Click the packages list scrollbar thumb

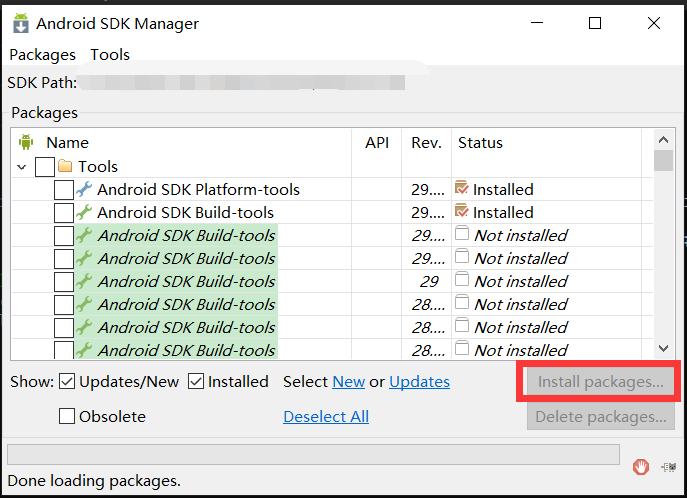point(663,160)
